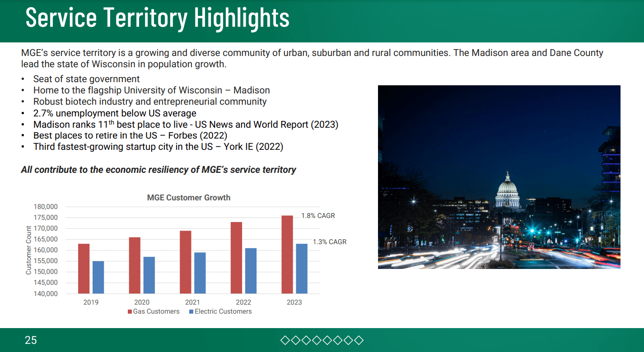Select the sixth diamond navigation shape
Viewport: 644px width, 352px height.
click(x=337, y=340)
